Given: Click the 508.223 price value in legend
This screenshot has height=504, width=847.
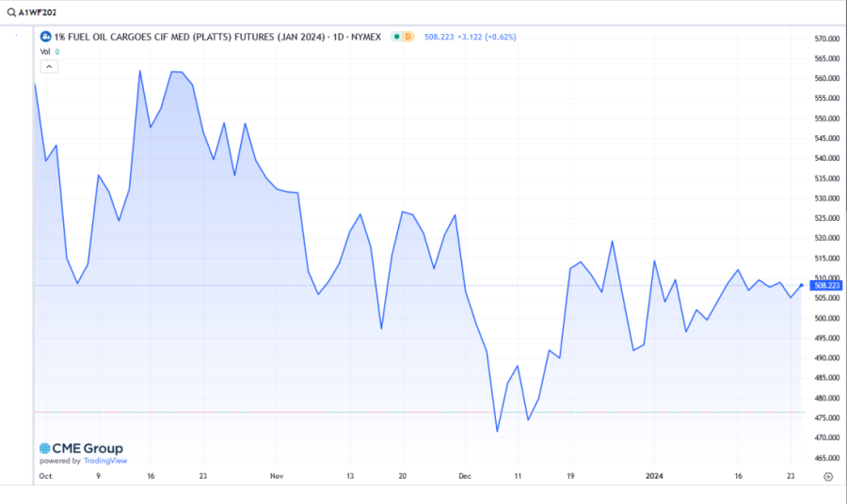Looking at the screenshot, I should tap(439, 37).
